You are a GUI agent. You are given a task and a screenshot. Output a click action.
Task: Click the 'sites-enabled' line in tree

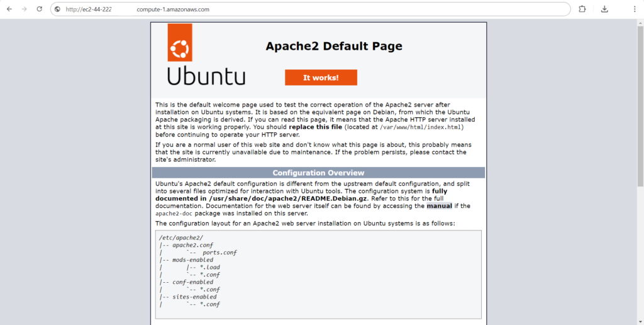click(x=195, y=297)
